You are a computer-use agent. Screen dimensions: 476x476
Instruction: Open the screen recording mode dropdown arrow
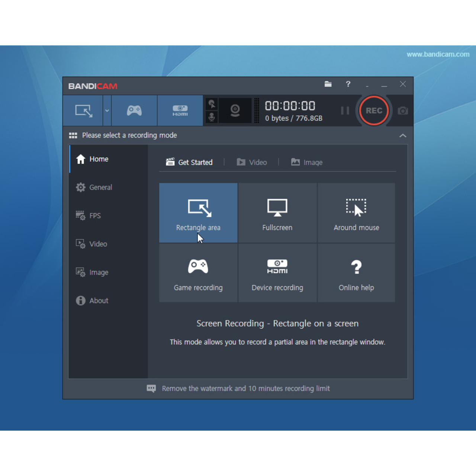tap(107, 111)
